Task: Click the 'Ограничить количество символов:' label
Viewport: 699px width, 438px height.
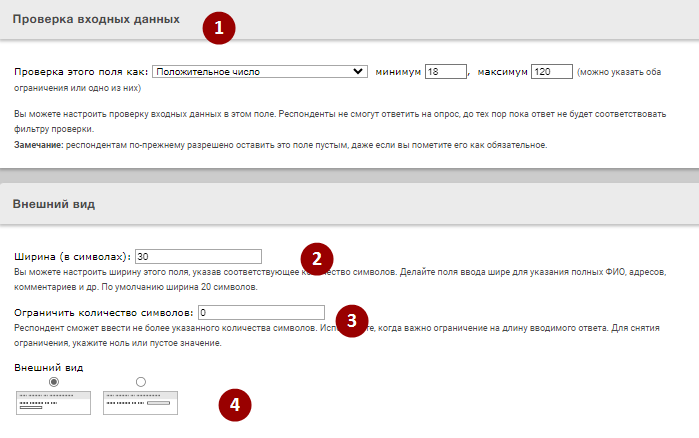Action: (x=104, y=312)
